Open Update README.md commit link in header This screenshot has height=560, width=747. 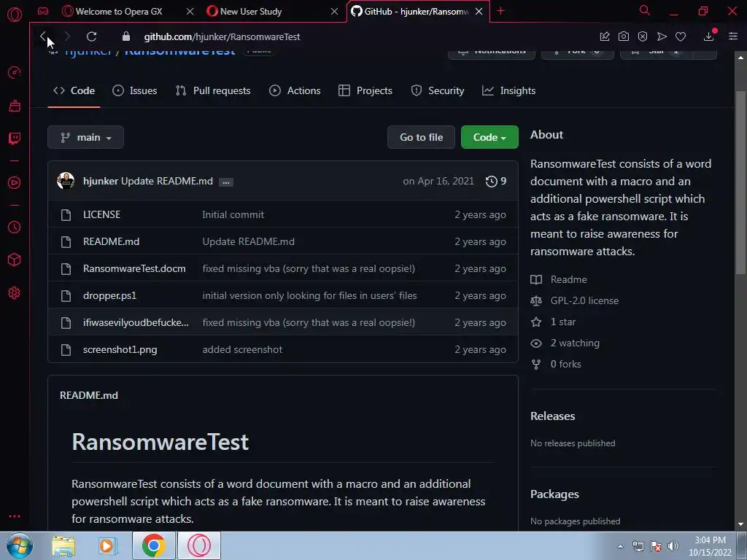pyautogui.click(x=167, y=181)
